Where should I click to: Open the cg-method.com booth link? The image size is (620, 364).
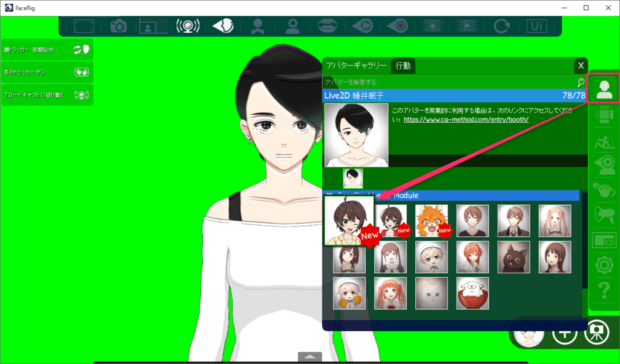(466, 120)
